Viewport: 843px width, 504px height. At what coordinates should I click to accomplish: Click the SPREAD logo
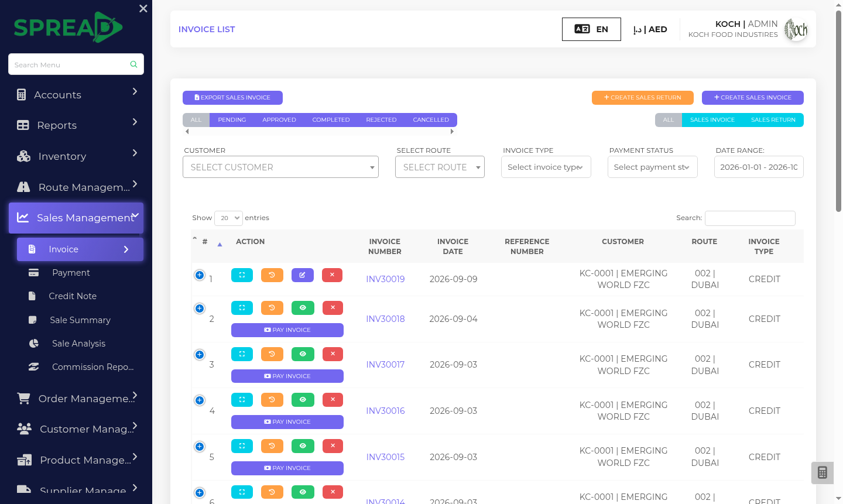pos(68,27)
